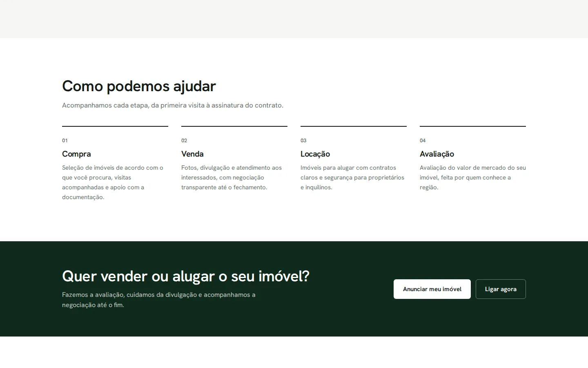
Task: Click the 'Acompanhamos cada etapa' subtitle
Action: pos(173,105)
